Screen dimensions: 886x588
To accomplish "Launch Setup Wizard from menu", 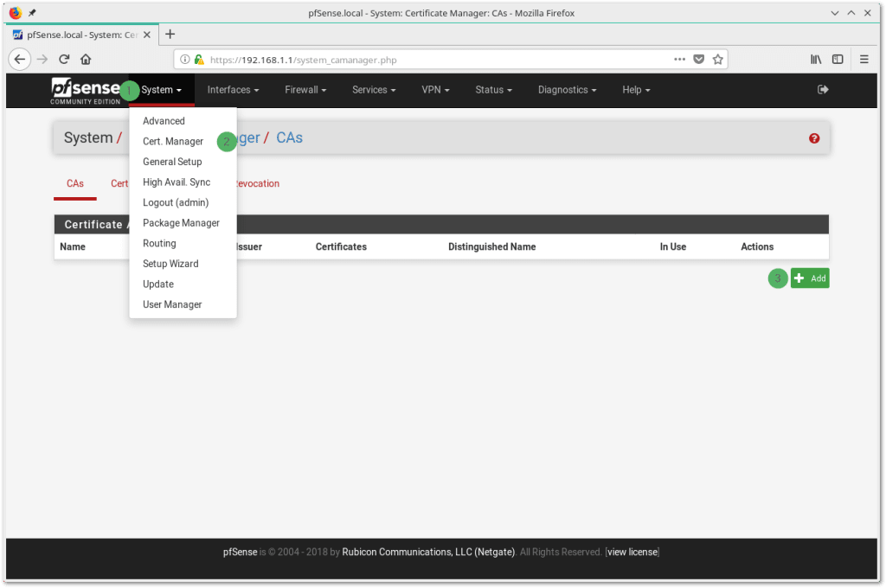I will 183,263.
